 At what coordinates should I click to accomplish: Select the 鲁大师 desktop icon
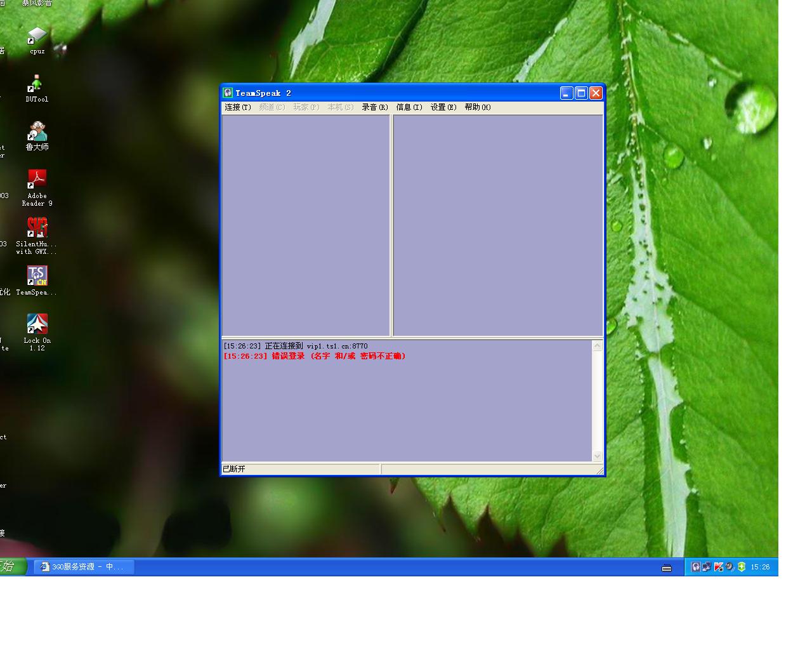(x=37, y=136)
